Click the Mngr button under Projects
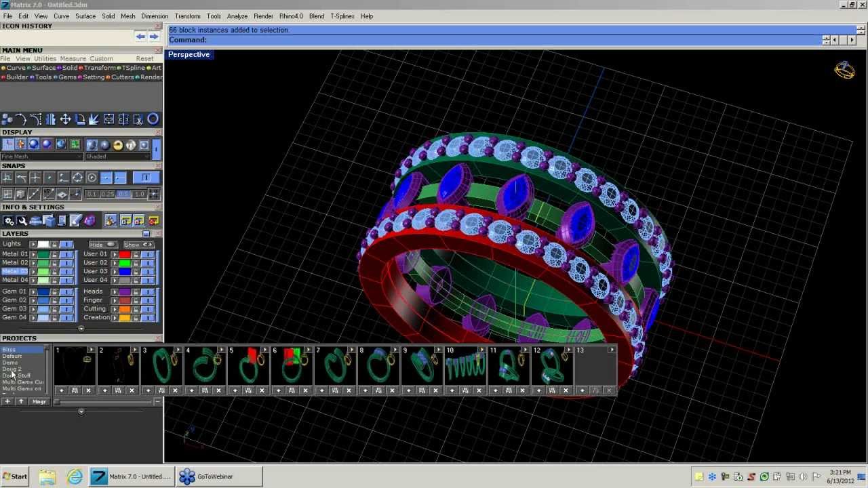Viewport: 868px width, 488px height. [x=39, y=401]
